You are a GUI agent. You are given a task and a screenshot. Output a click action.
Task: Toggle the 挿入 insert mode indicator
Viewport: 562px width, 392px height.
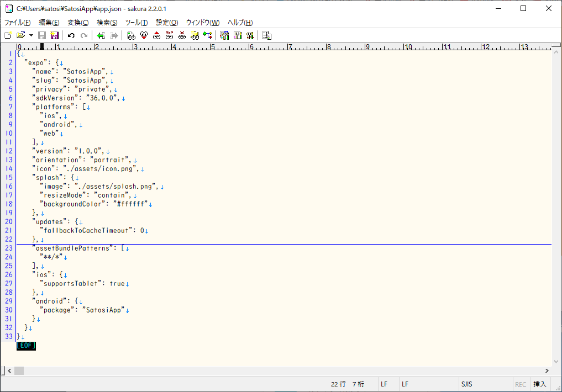pos(539,384)
